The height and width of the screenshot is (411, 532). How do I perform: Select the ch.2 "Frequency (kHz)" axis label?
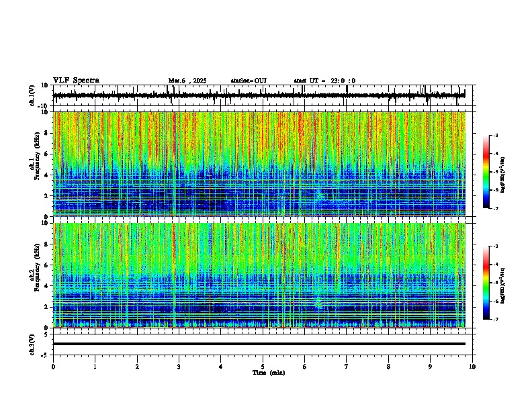pos(37,267)
